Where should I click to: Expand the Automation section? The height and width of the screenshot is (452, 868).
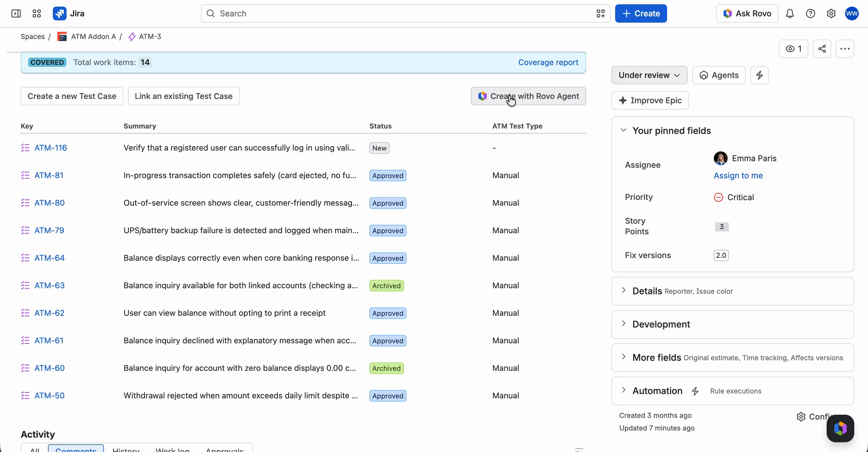tap(623, 390)
